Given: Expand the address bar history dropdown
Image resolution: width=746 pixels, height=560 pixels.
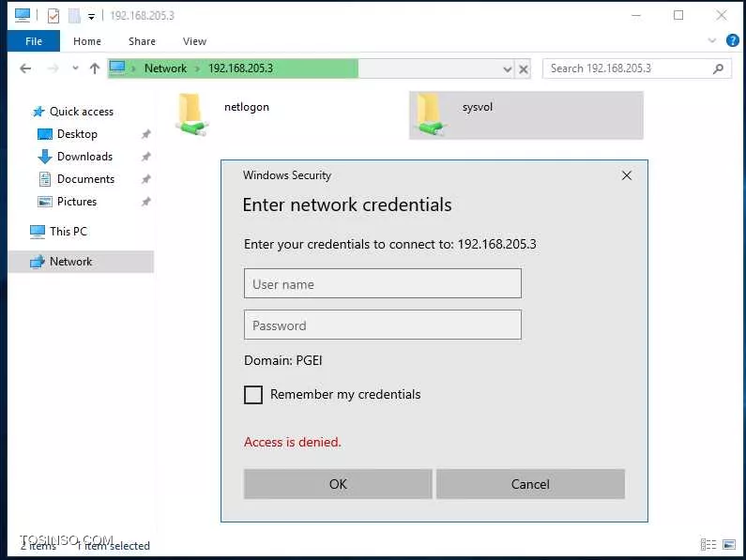Looking at the screenshot, I should (x=507, y=69).
